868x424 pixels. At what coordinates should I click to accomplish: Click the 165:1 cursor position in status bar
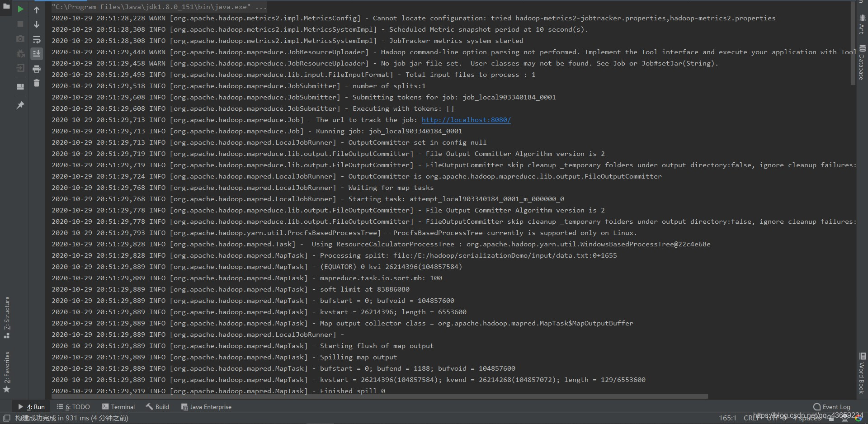727,418
